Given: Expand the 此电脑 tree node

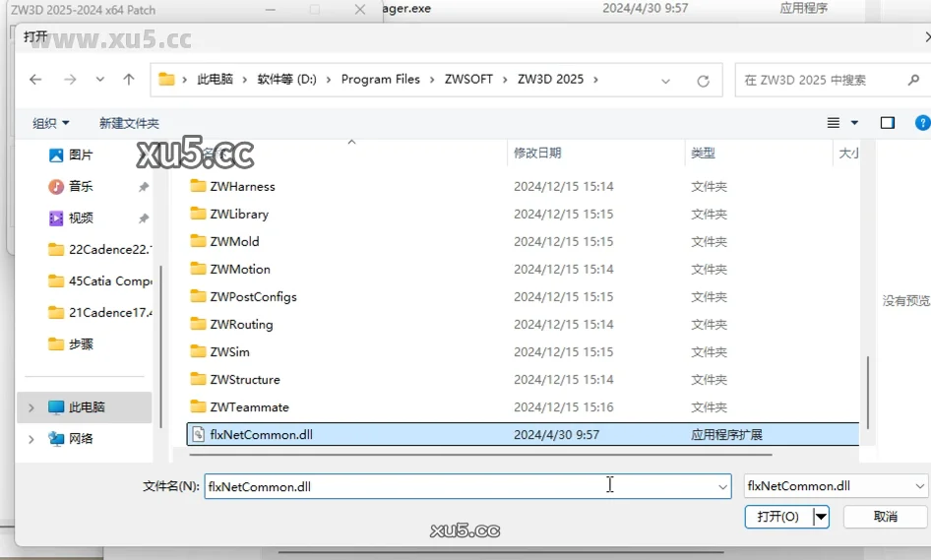Looking at the screenshot, I should coord(31,407).
